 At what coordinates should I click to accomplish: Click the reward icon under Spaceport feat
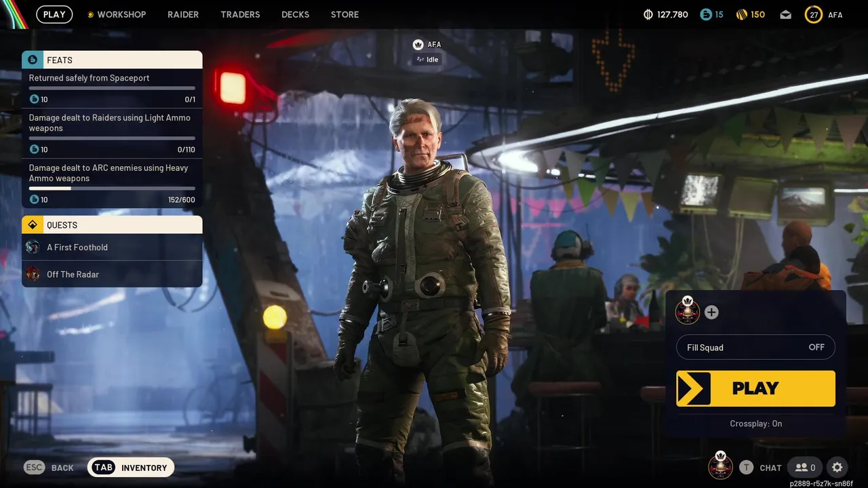coord(34,99)
